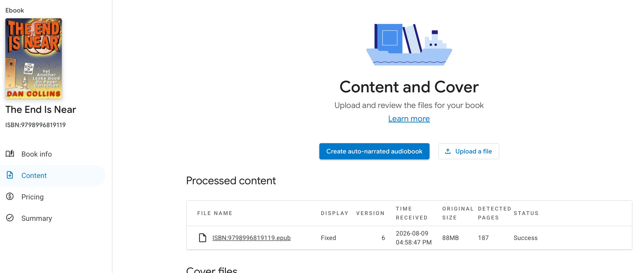Click The End Is Near cover thumbnail
The width and height of the screenshot is (644, 273).
click(x=33, y=58)
